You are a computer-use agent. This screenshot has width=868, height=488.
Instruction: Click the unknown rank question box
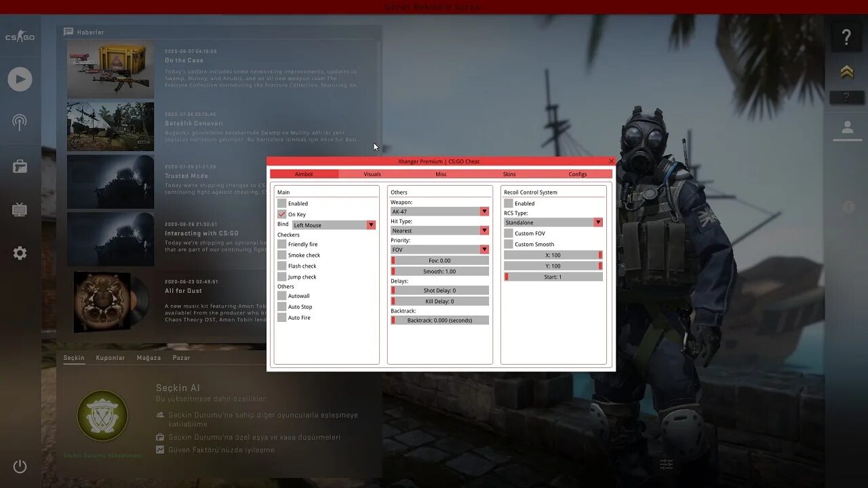(x=846, y=98)
